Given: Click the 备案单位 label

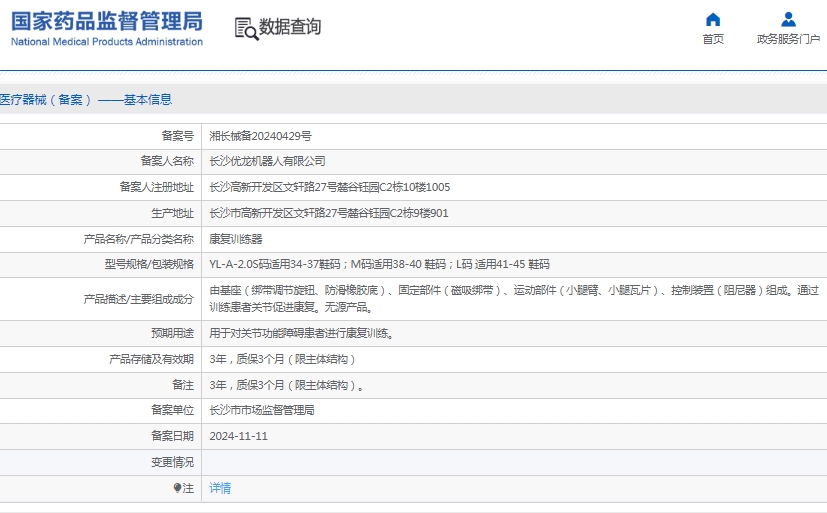Looking at the screenshot, I should (x=172, y=410).
